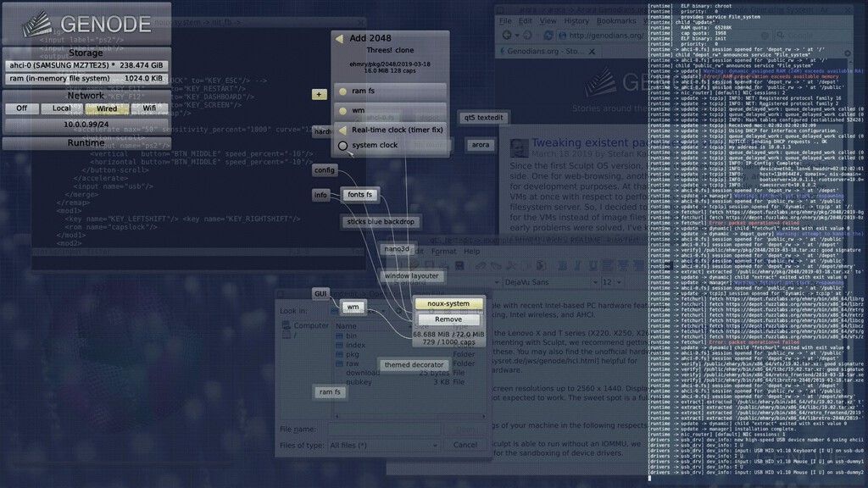Open the DejaVu Sans font dropdown
868x488 pixels.
tap(551, 282)
